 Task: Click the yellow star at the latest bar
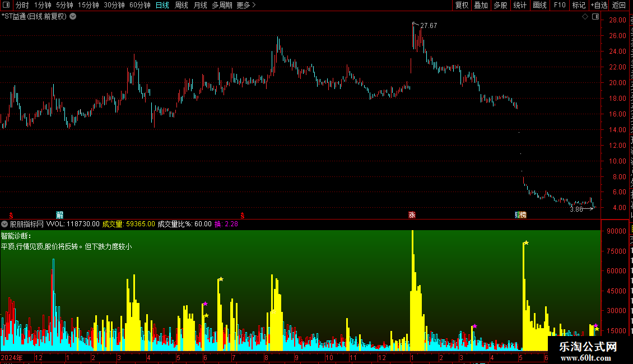coord(597,329)
